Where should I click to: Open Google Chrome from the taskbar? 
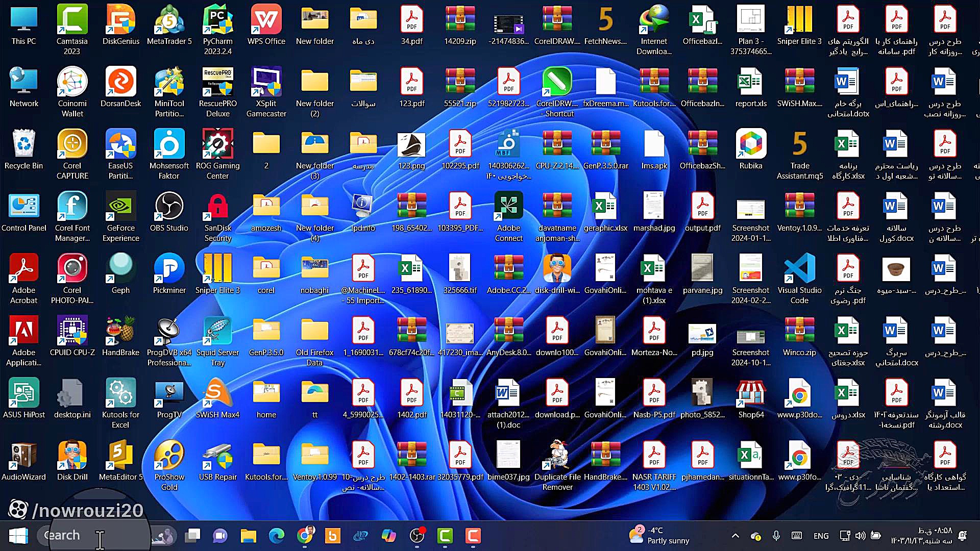pos(305,536)
